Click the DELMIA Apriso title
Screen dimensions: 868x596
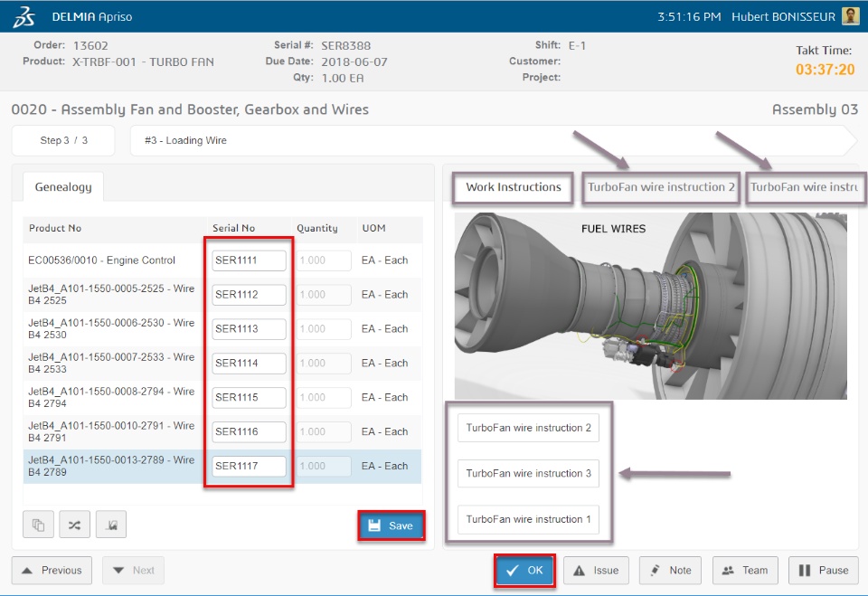(92, 16)
